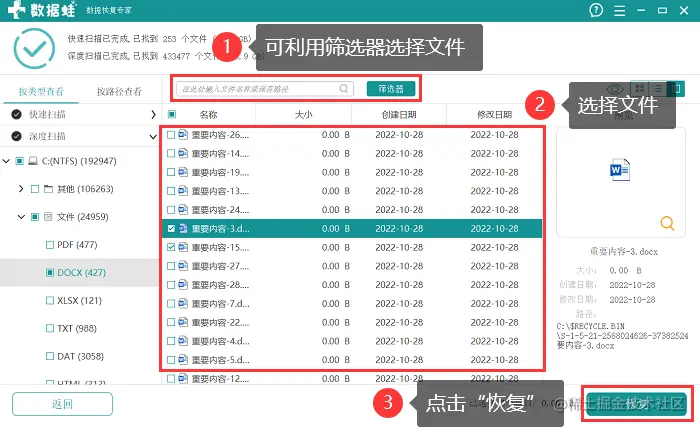This screenshot has height=427, width=700.
Task: Click Word icon of 重要内容-4.d file
Action: [x=183, y=341]
